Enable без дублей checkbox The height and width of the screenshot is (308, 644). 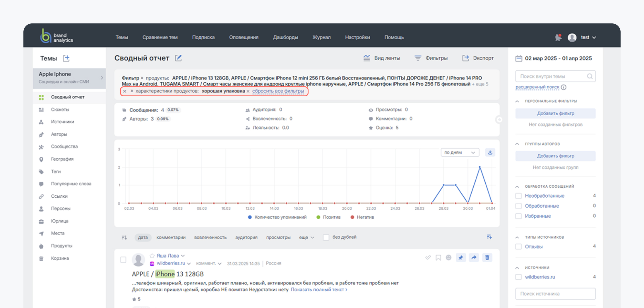(x=326, y=237)
